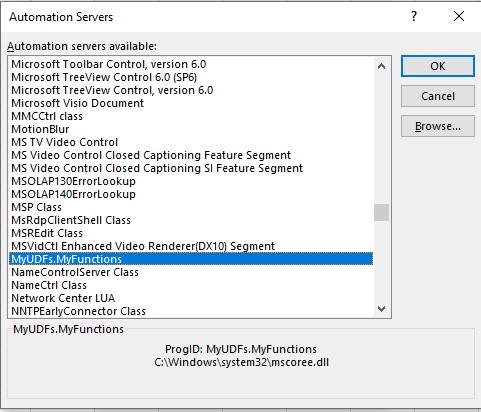Click the server list scrollbar thumb
This screenshot has width=481, height=412.
coord(381,212)
